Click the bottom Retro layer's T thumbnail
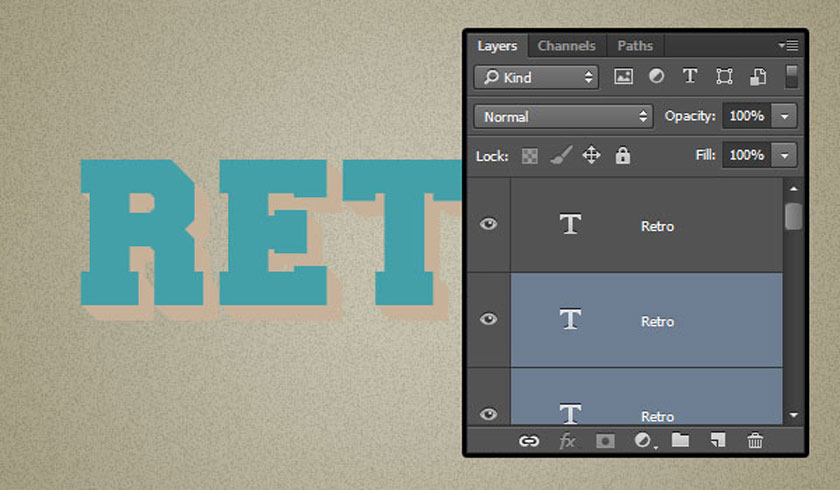 pos(571,413)
